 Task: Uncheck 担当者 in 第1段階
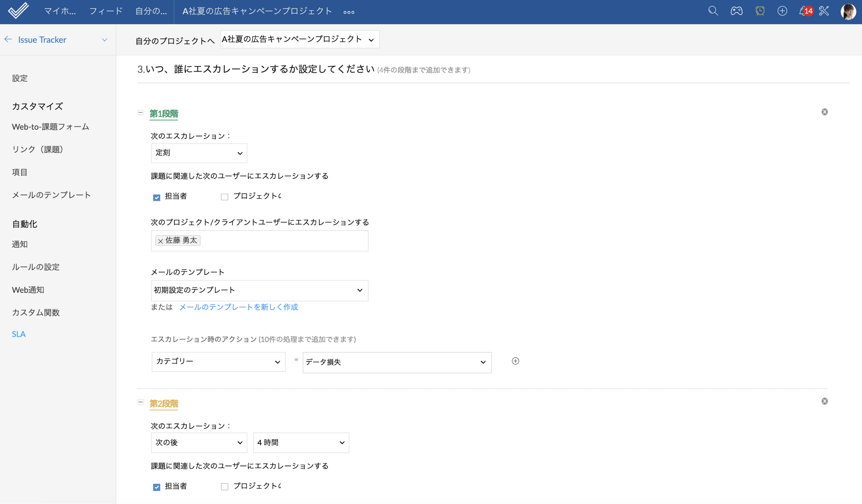(157, 197)
